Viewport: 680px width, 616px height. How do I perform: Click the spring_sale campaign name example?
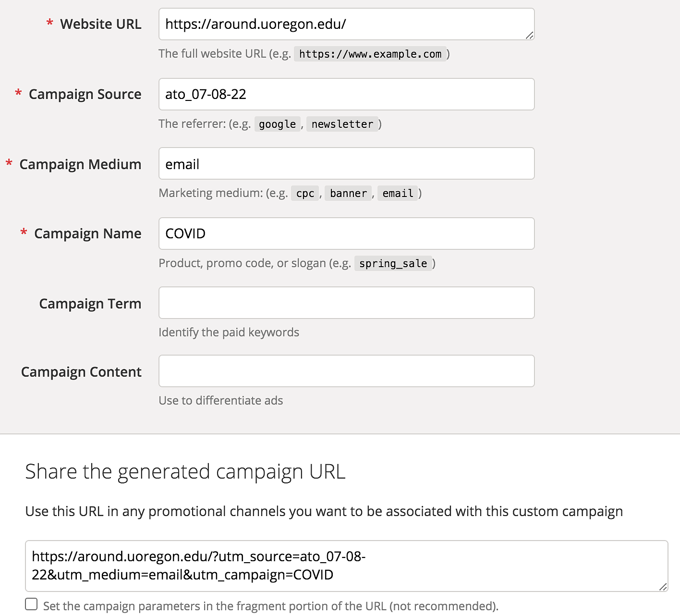pyautogui.click(x=393, y=263)
